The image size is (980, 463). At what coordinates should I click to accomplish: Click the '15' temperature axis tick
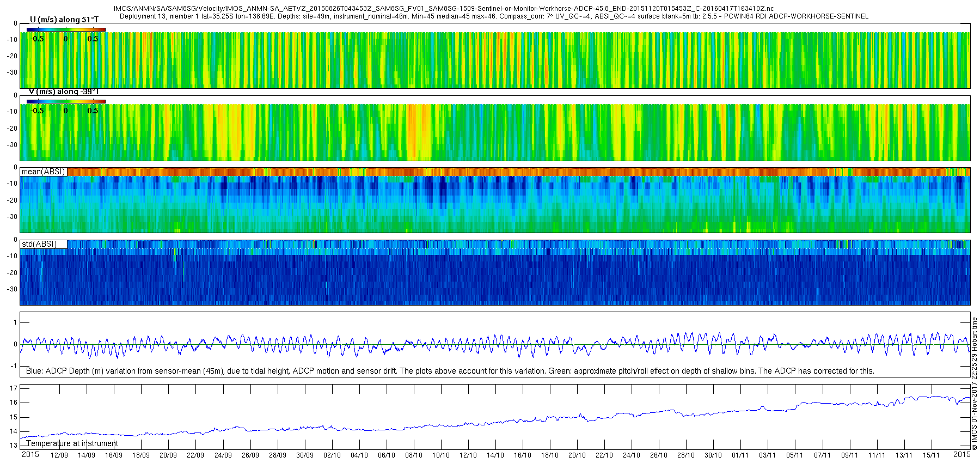point(14,417)
